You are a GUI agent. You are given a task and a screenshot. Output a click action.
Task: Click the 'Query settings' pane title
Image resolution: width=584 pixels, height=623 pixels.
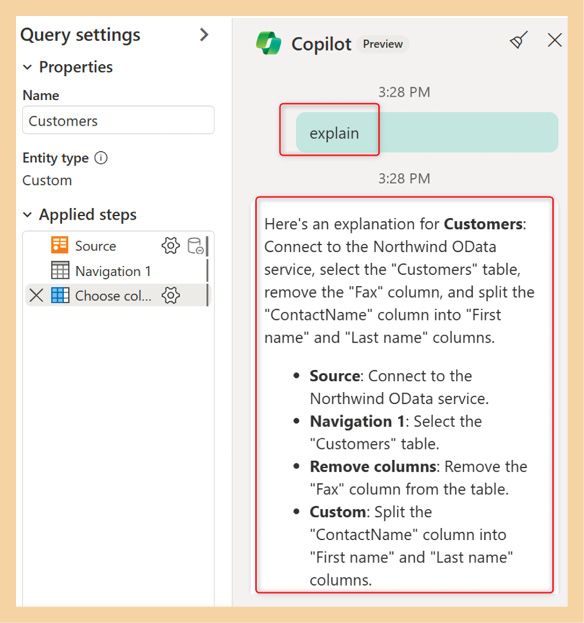coord(81,35)
